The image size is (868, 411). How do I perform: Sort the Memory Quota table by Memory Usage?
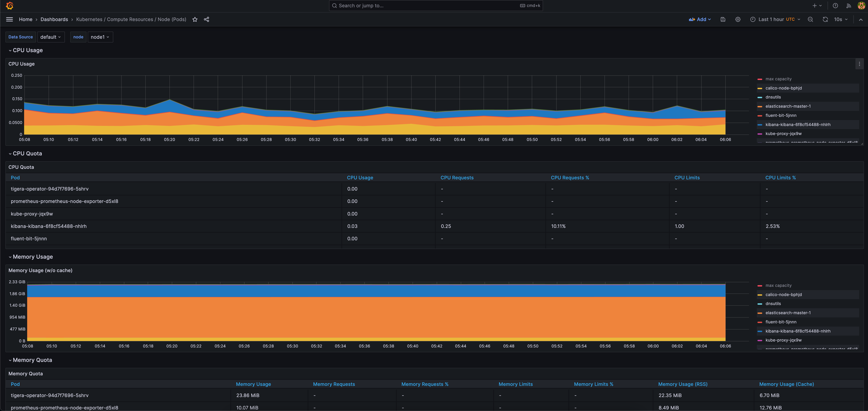(x=253, y=384)
